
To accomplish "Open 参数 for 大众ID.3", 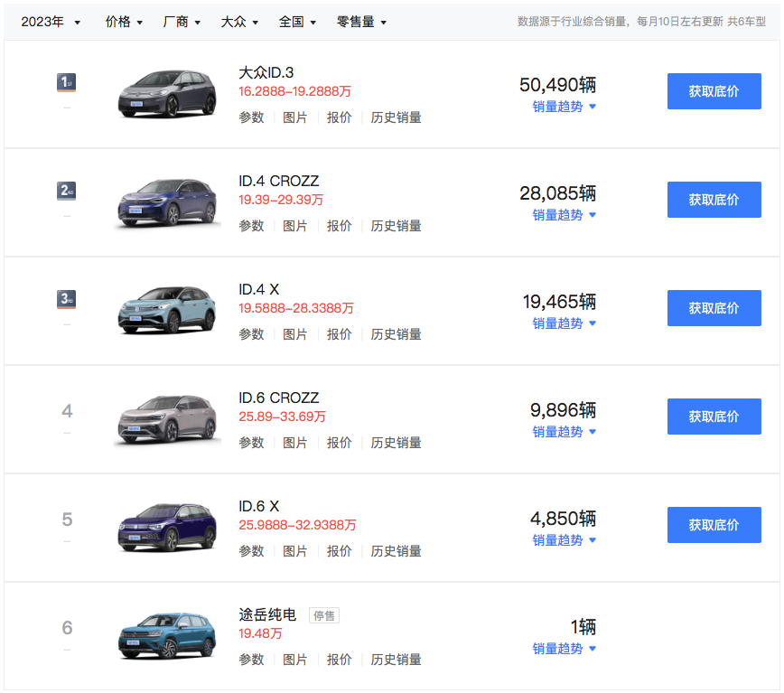I will tap(251, 117).
